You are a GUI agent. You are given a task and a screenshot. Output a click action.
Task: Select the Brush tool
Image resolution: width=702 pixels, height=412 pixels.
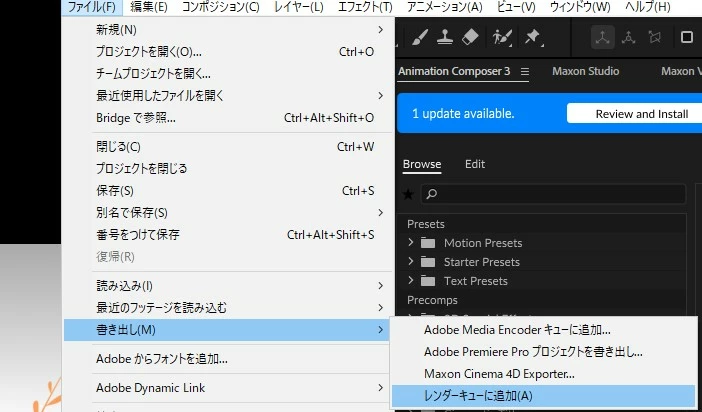[419, 37]
